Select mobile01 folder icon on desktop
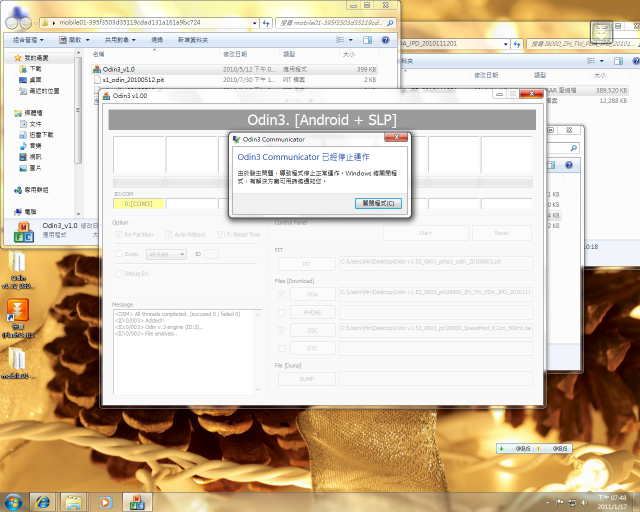The height and width of the screenshot is (512, 640). click(x=18, y=363)
